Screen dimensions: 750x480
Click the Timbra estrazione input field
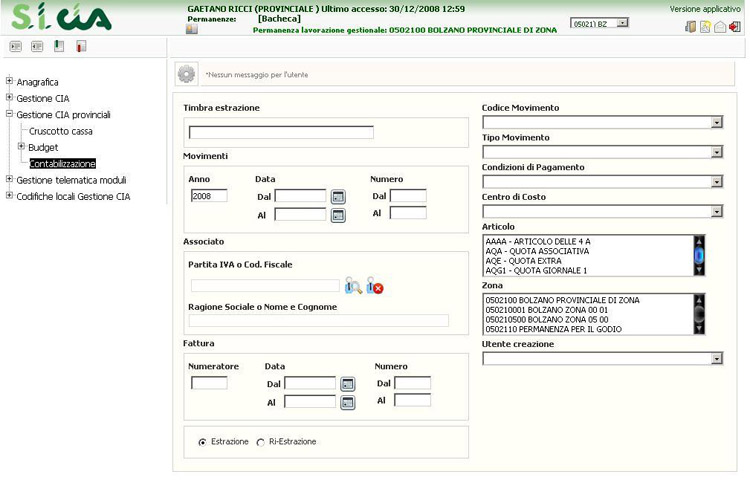[281, 132]
